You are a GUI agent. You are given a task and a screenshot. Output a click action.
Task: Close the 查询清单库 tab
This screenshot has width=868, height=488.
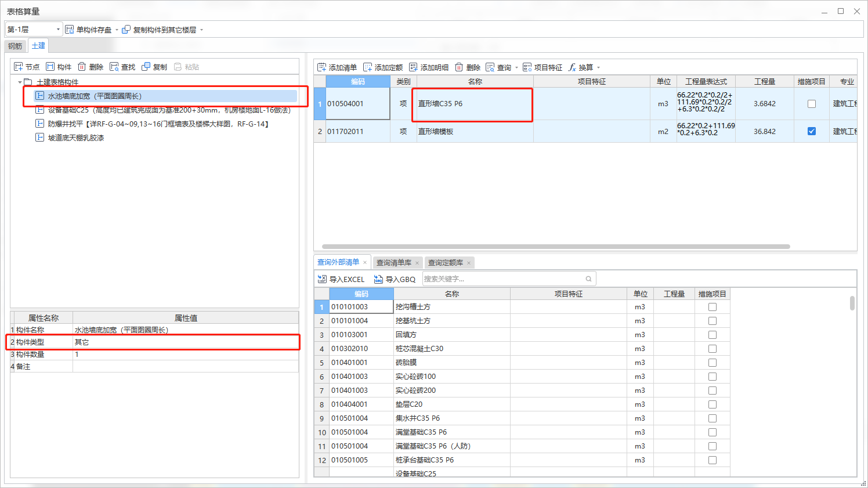click(417, 263)
